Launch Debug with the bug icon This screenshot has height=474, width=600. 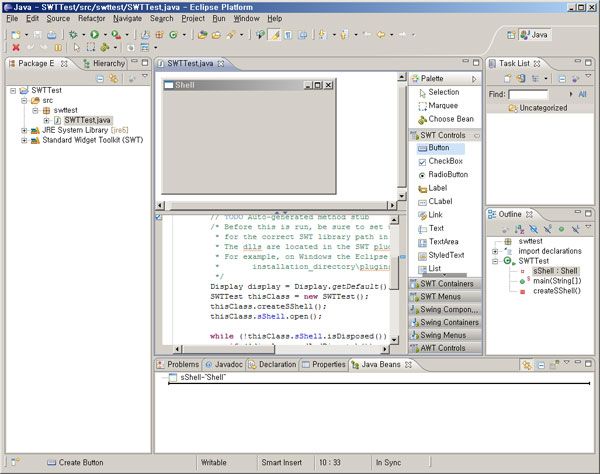point(73,35)
